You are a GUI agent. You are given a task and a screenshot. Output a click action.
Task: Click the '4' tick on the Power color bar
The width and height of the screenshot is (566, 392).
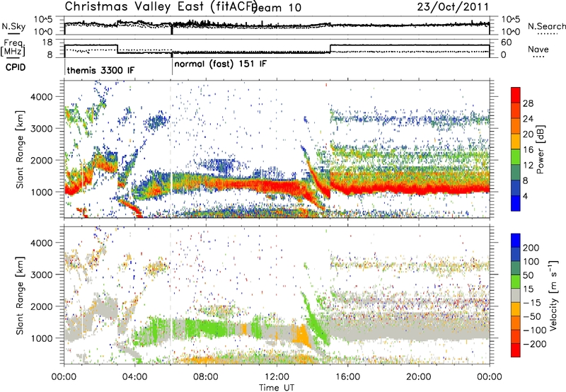tap(526, 197)
